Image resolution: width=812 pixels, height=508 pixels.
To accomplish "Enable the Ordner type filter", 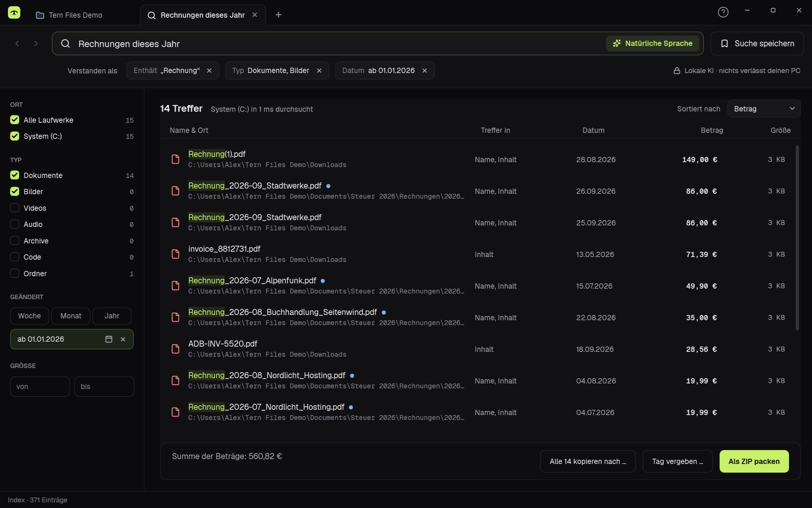I will click(15, 273).
